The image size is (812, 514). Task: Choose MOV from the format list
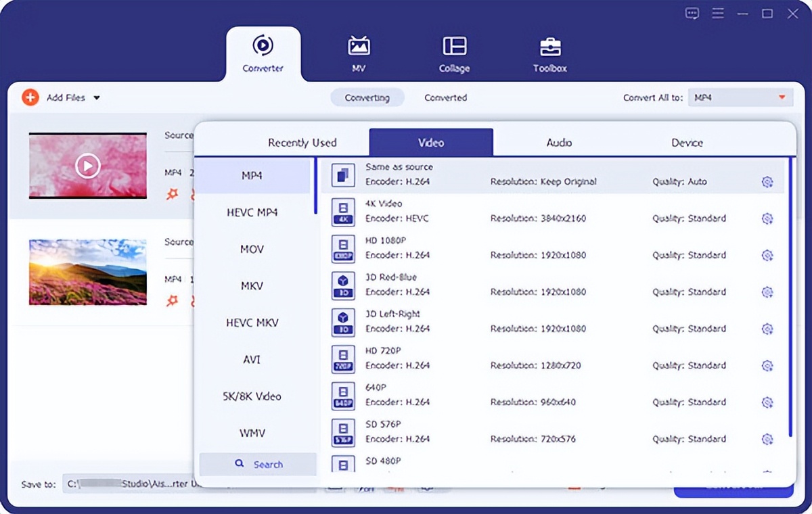click(x=252, y=249)
